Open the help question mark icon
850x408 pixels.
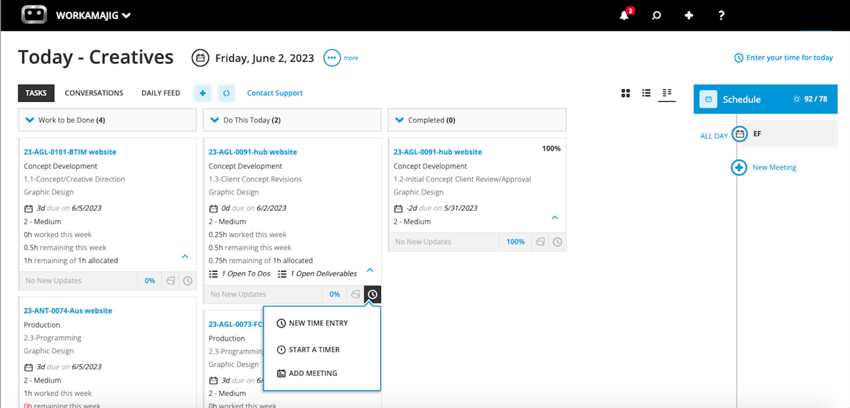click(721, 16)
